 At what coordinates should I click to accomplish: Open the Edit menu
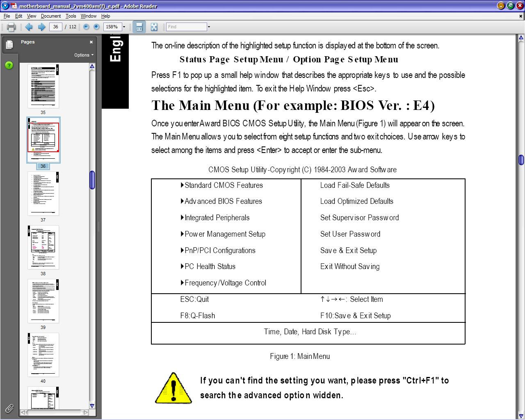pos(19,16)
